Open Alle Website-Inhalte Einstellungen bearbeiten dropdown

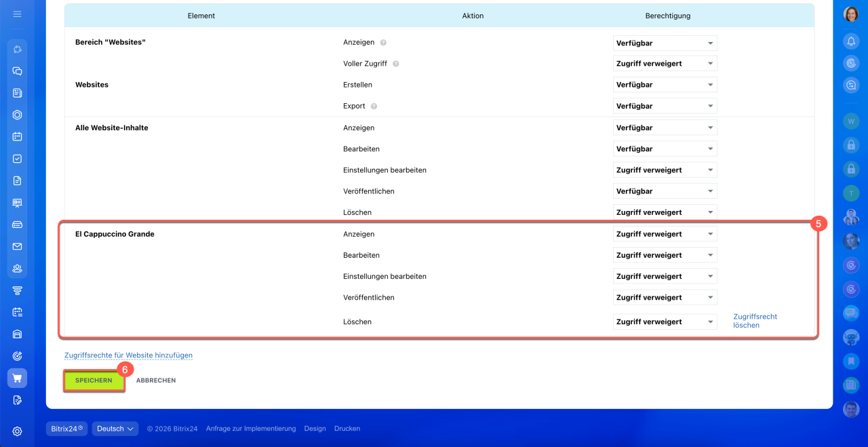(665, 170)
